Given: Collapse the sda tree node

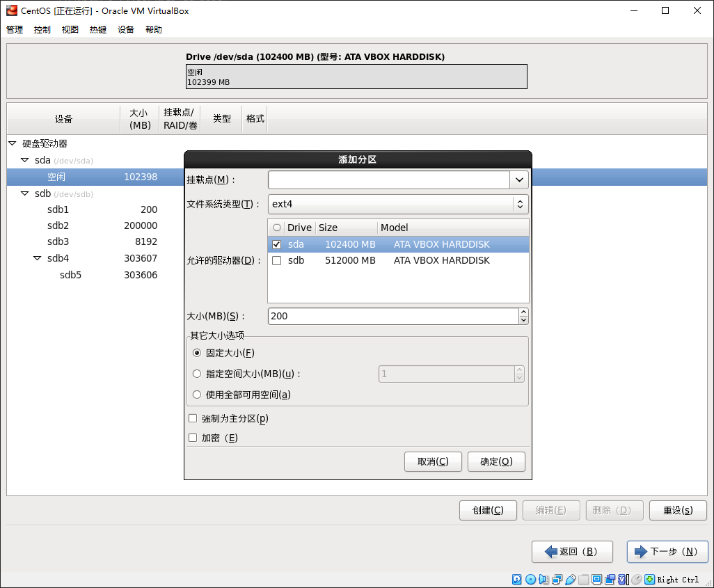Looking at the screenshot, I should (x=24, y=160).
